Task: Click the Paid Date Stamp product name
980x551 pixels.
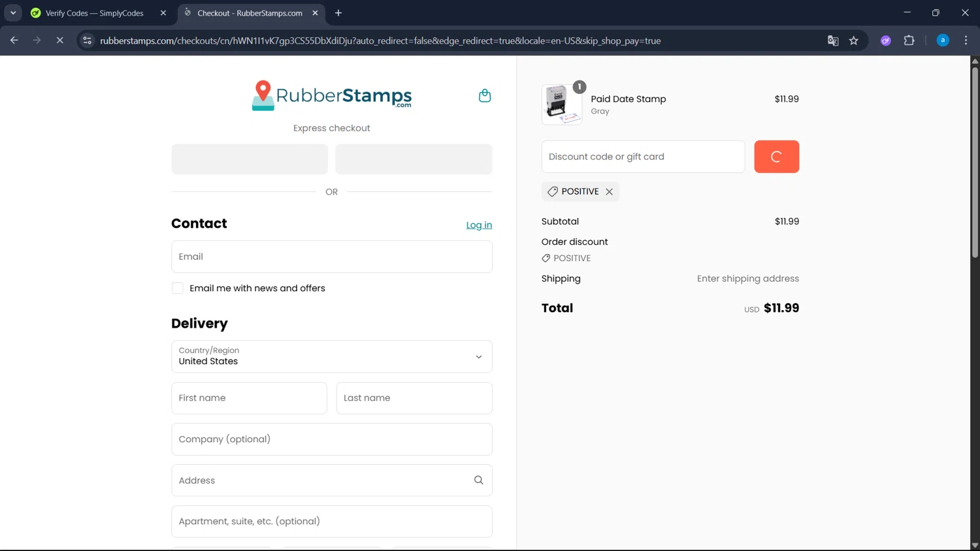Action: pyautogui.click(x=629, y=99)
